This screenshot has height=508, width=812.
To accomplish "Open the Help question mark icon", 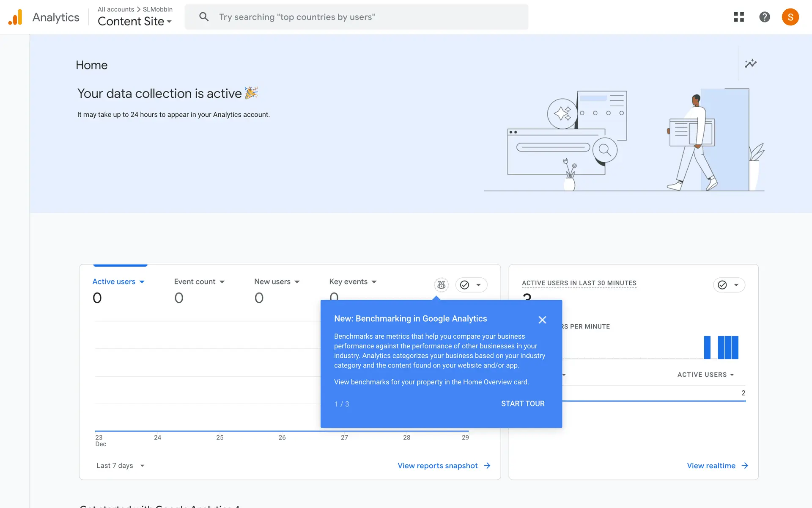I will (765, 17).
